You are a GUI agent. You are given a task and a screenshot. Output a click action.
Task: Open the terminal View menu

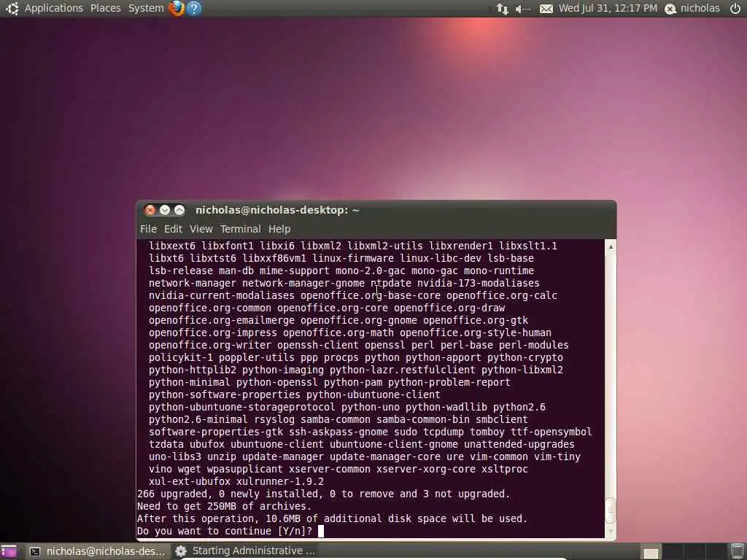pos(201,229)
